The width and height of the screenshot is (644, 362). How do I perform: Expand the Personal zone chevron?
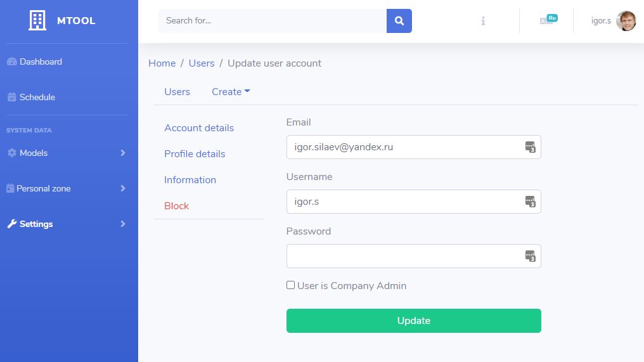(123, 188)
